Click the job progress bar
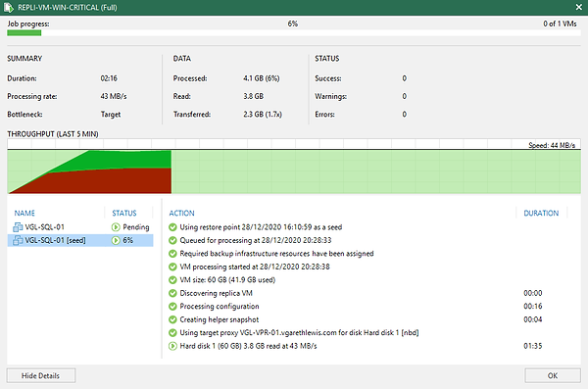Screen dimensions: 588x389 (x=294, y=33)
